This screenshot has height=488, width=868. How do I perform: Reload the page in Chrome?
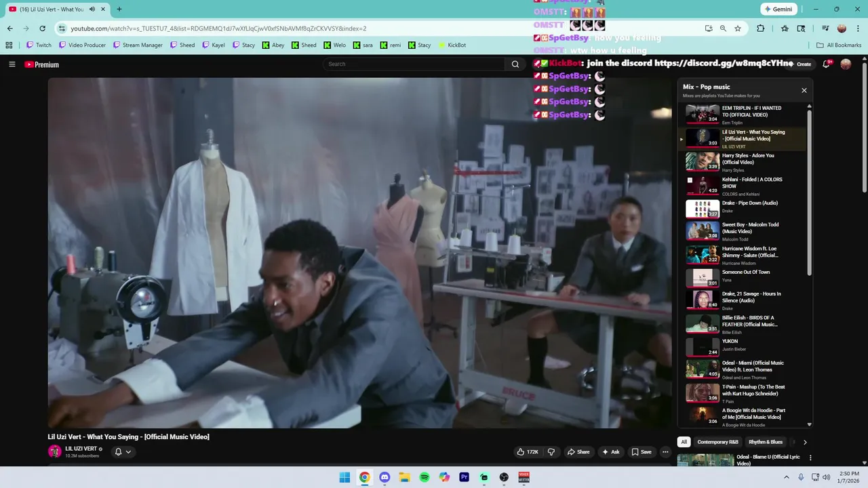tap(42, 28)
